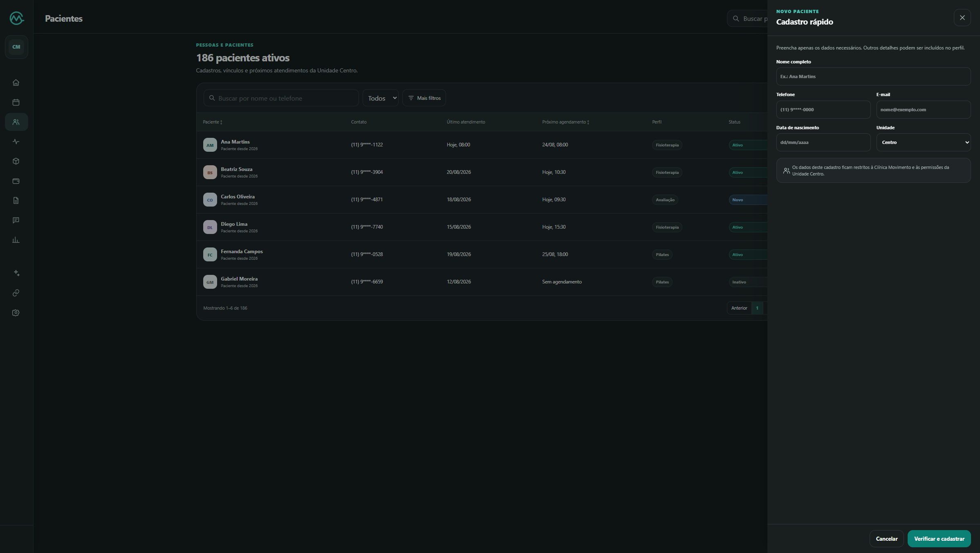Viewport: 980px width, 553px height.
Task: Click the Cancelar button
Action: click(886, 539)
